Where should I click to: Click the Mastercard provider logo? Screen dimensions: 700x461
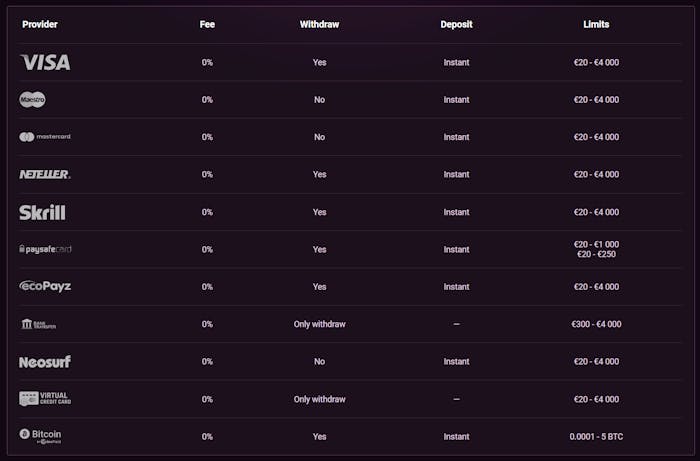[x=45, y=137]
